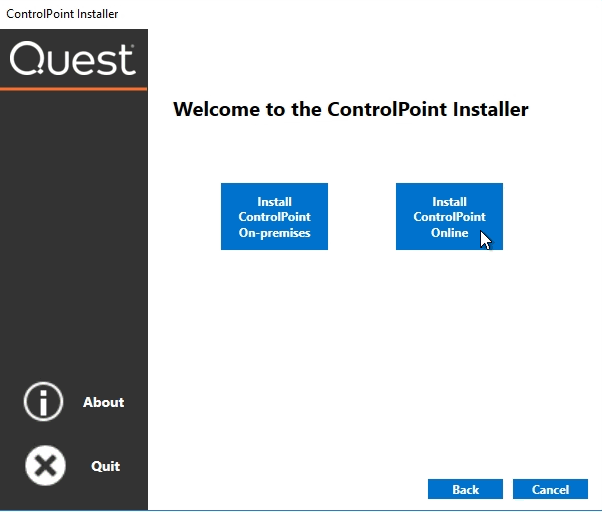The width and height of the screenshot is (602, 512).
Task: Click the word Installer in the welcome heading
Action: click(491, 109)
